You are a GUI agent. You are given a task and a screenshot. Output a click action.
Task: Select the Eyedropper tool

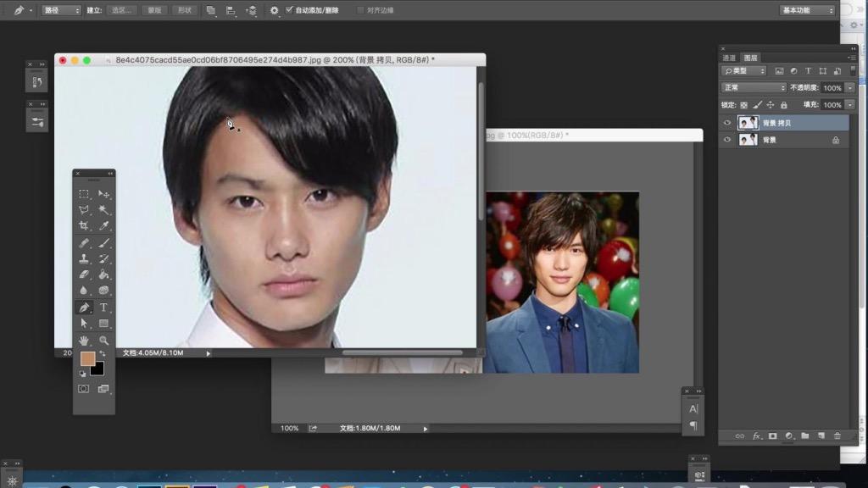pos(103,225)
